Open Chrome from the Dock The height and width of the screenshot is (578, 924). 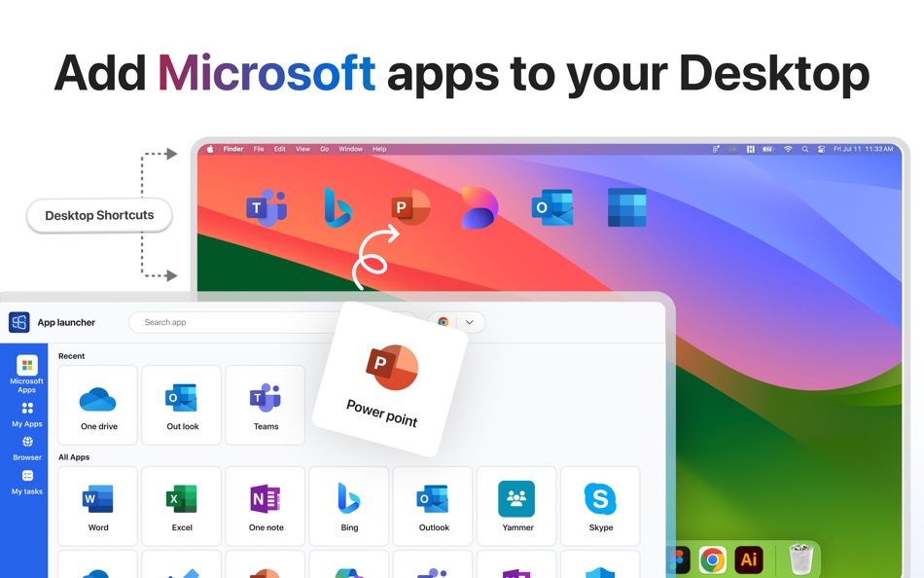click(712, 559)
